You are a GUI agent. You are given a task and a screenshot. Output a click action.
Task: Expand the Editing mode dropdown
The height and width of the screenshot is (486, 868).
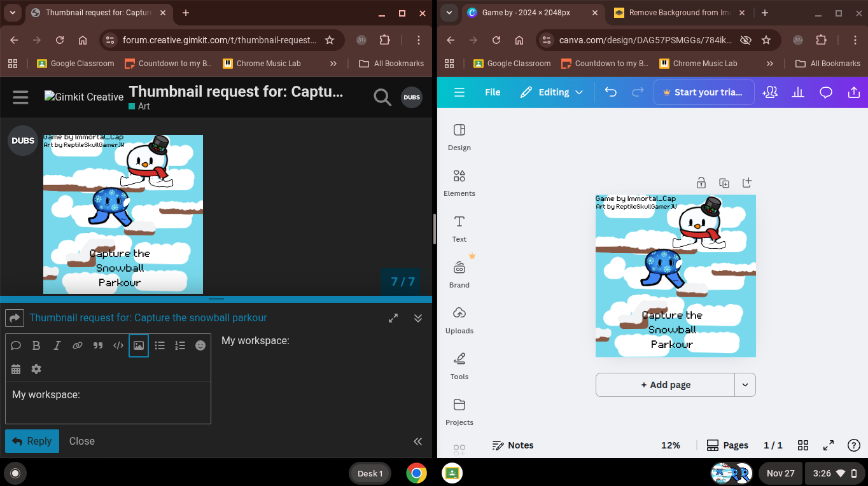pos(551,92)
